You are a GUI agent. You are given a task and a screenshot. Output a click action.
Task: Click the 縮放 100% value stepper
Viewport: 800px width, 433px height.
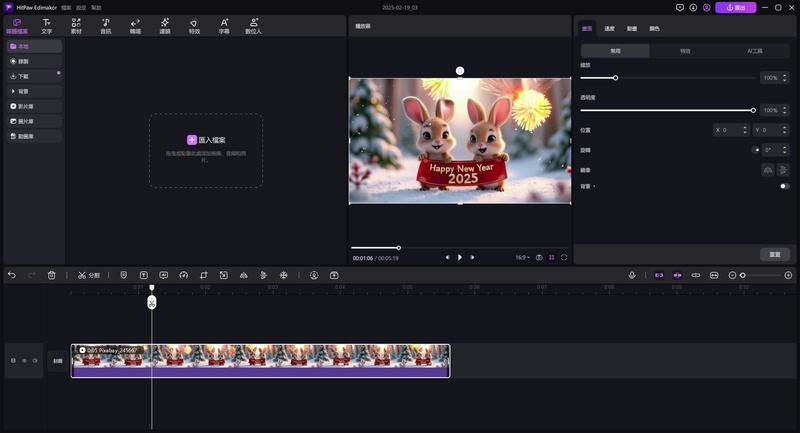(x=774, y=78)
